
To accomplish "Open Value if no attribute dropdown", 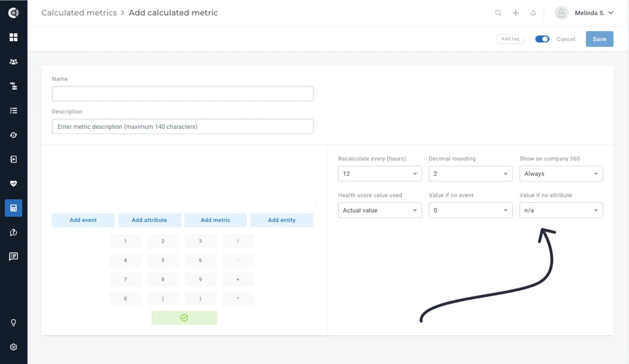I will tap(561, 210).
